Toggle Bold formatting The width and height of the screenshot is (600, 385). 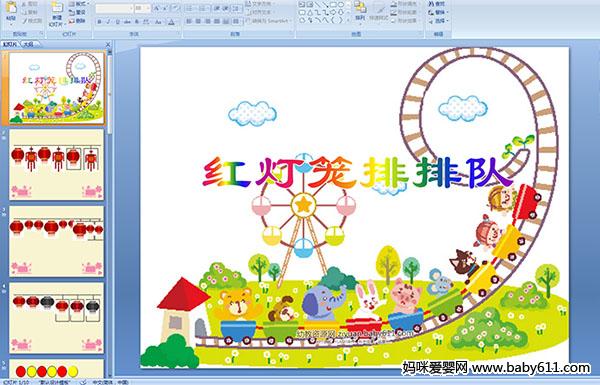[99, 22]
